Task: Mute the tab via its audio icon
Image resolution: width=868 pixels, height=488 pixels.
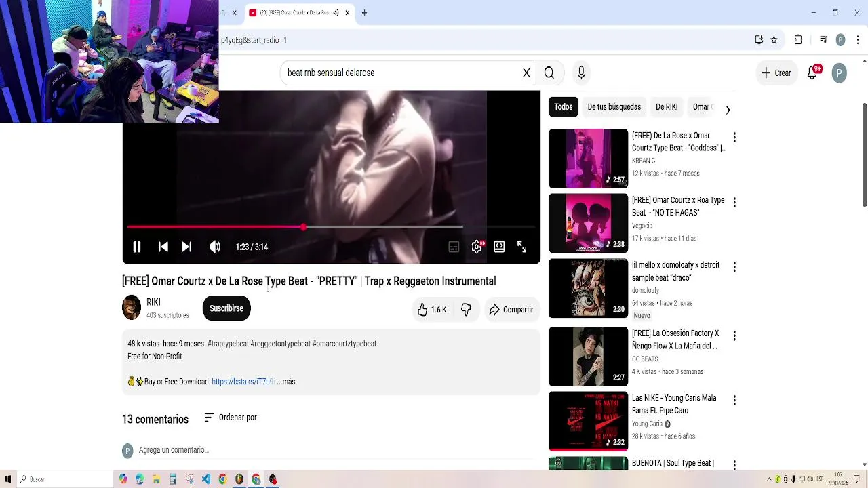Action: [x=336, y=13]
